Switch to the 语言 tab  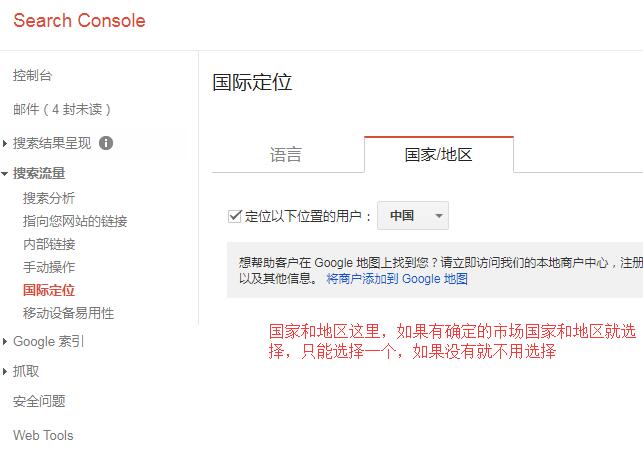click(286, 155)
